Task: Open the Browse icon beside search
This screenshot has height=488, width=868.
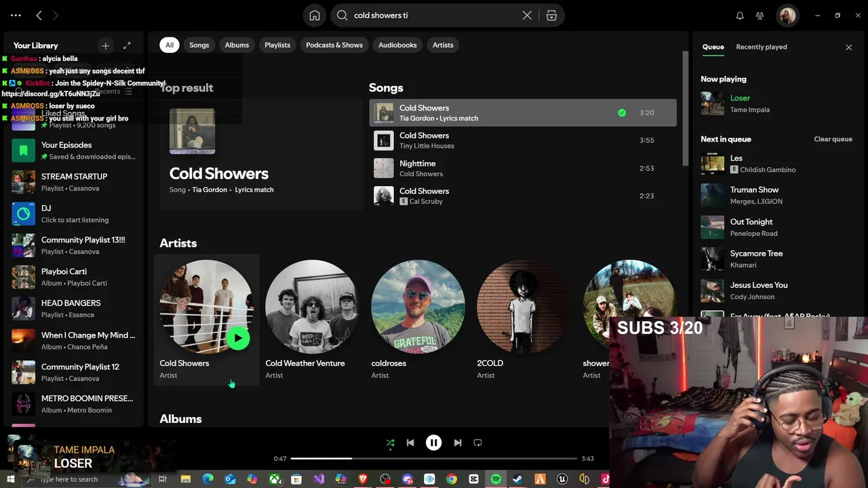Action: point(551,16)
